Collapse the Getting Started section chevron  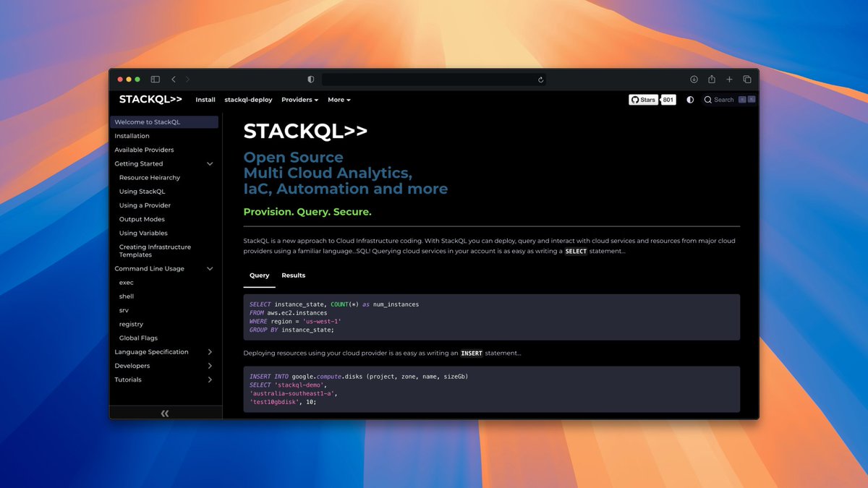tap(210, 164)
